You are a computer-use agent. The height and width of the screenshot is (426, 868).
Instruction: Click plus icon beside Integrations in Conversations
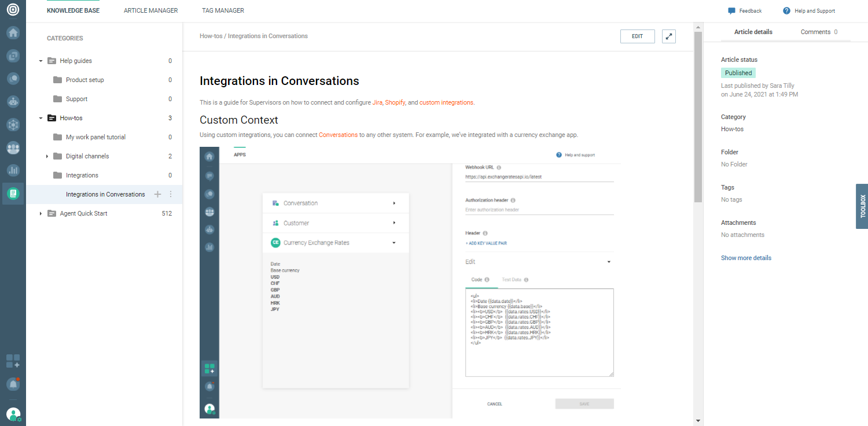pos(157,194)
